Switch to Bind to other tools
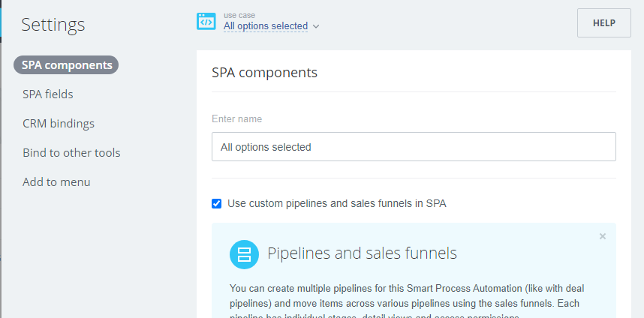Image resolution: width=644 pixels, height=318 pixels. click(71, 152)
